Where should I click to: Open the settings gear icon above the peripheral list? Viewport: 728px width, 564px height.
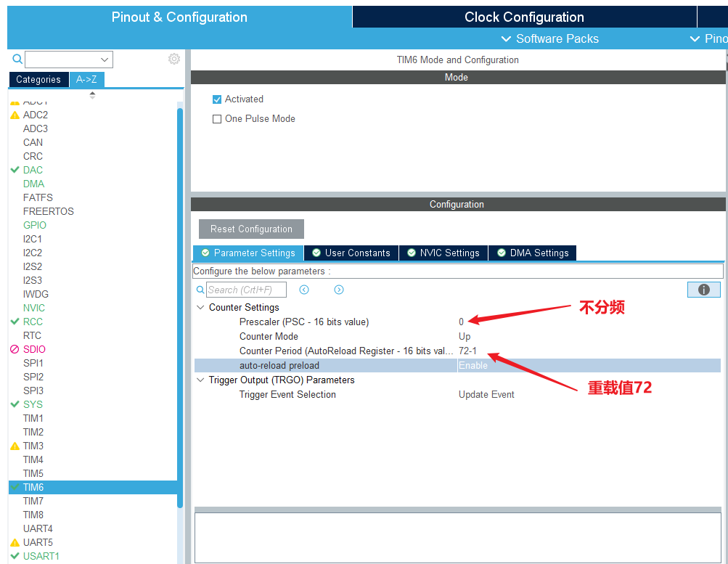tap(173, 59)
